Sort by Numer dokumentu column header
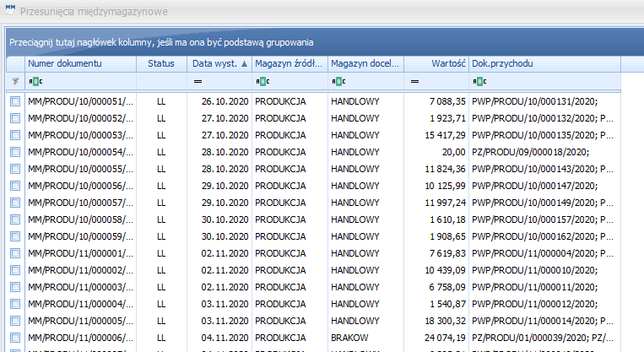 (x=80, y=63)
